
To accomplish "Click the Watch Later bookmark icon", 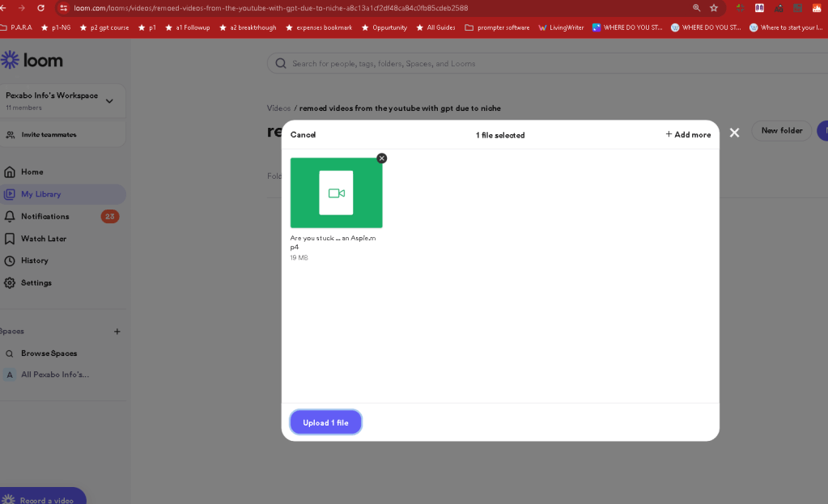I will click(x=10, y=239).
